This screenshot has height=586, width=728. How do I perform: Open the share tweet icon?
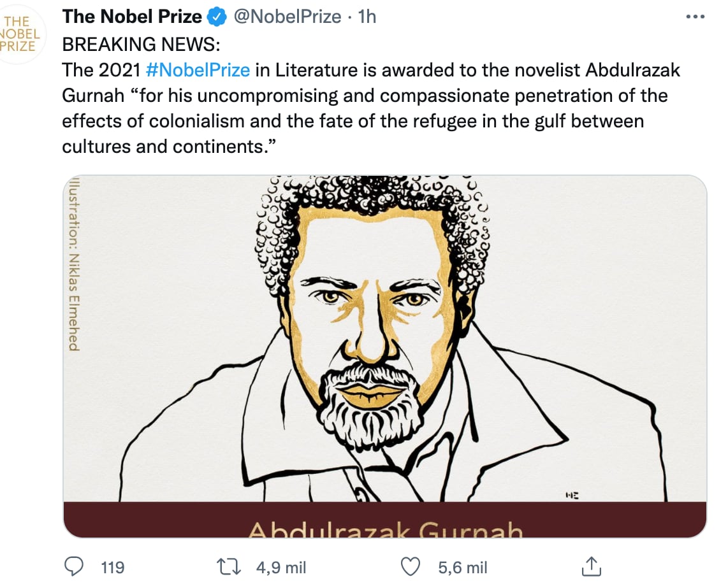point(592,566)
